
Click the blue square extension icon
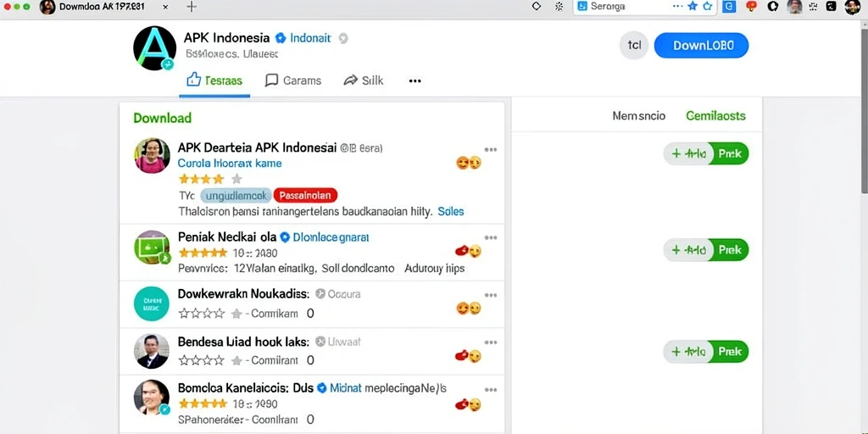[730, 7]
